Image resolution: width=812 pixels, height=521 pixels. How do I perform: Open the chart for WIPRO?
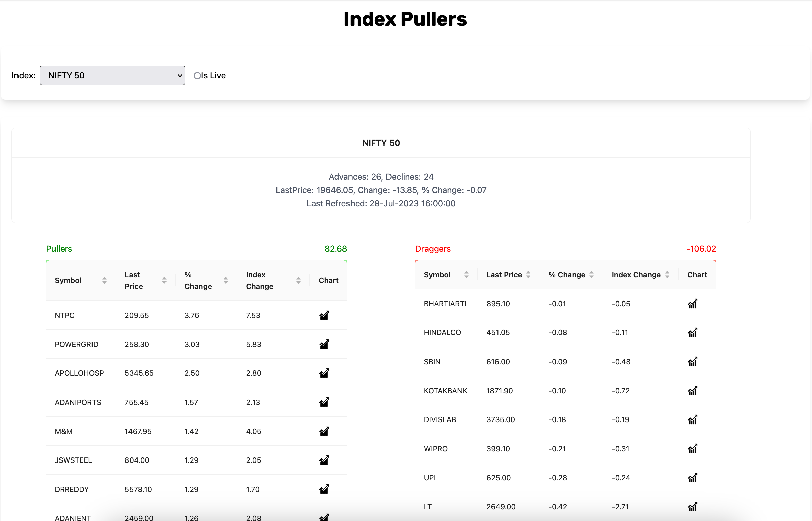[693, 449]
